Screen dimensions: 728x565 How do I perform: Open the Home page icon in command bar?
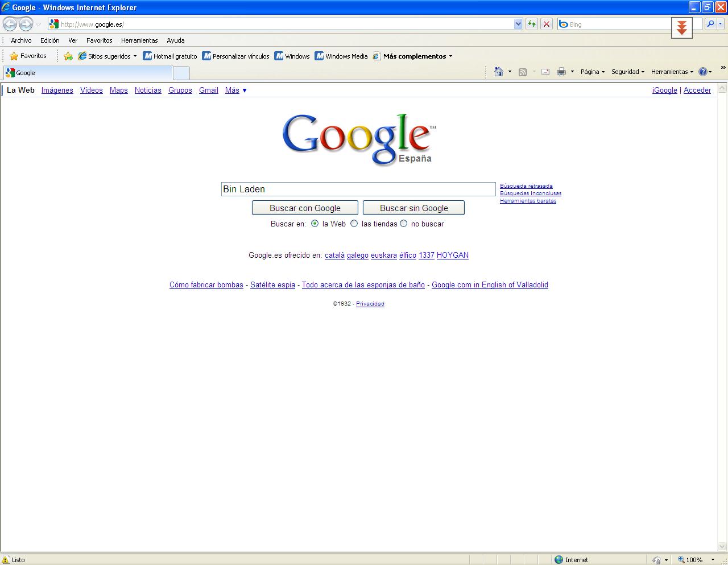(499, 72)
